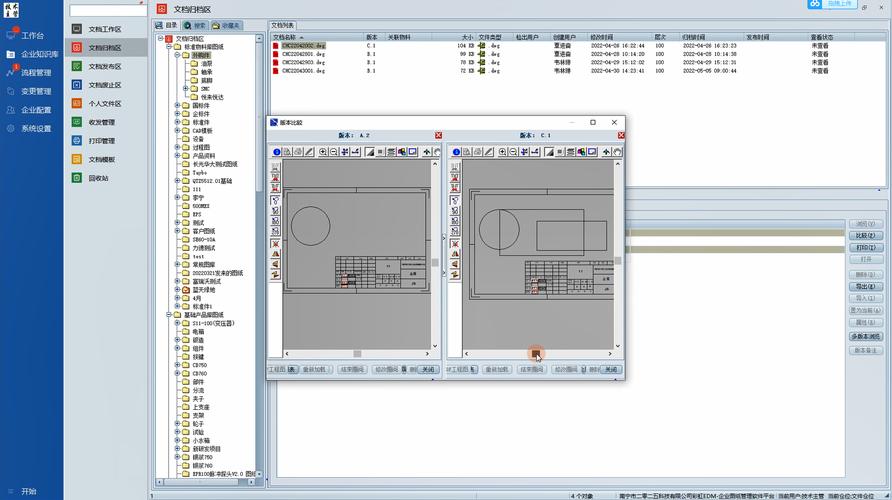Select file CNC22042903.dwg in document list

click(x=304, y=62)
